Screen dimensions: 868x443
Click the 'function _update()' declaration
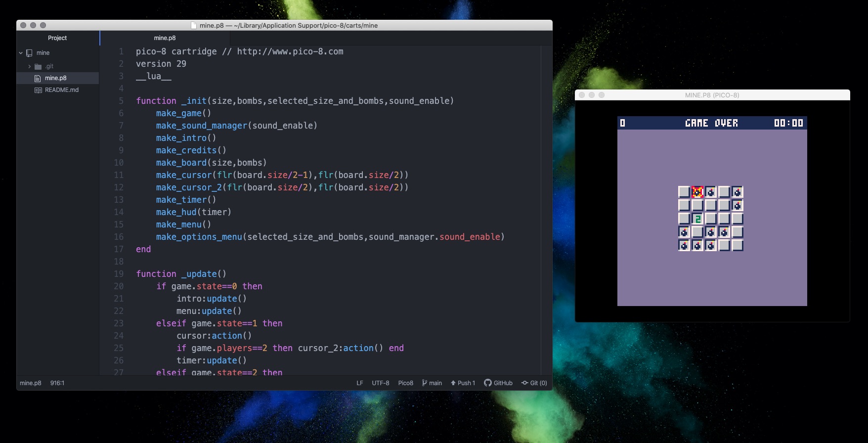tap(181, 274)
